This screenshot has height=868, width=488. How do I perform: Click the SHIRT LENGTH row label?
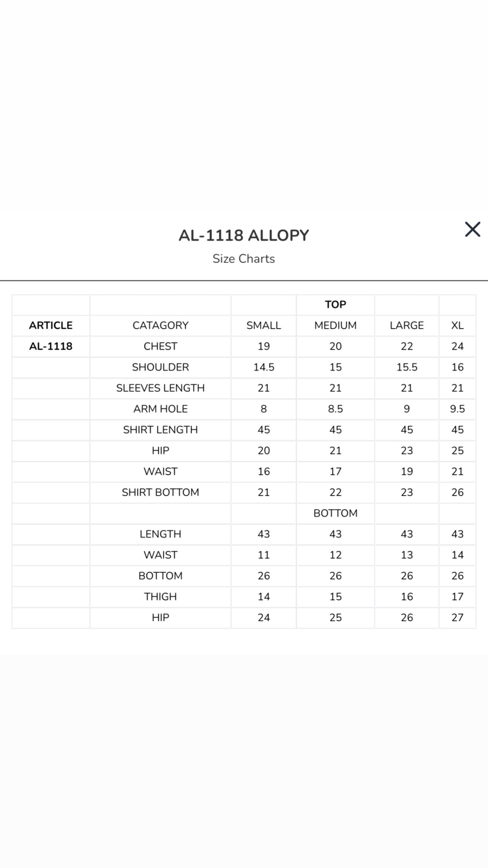(x=160, y=430)
